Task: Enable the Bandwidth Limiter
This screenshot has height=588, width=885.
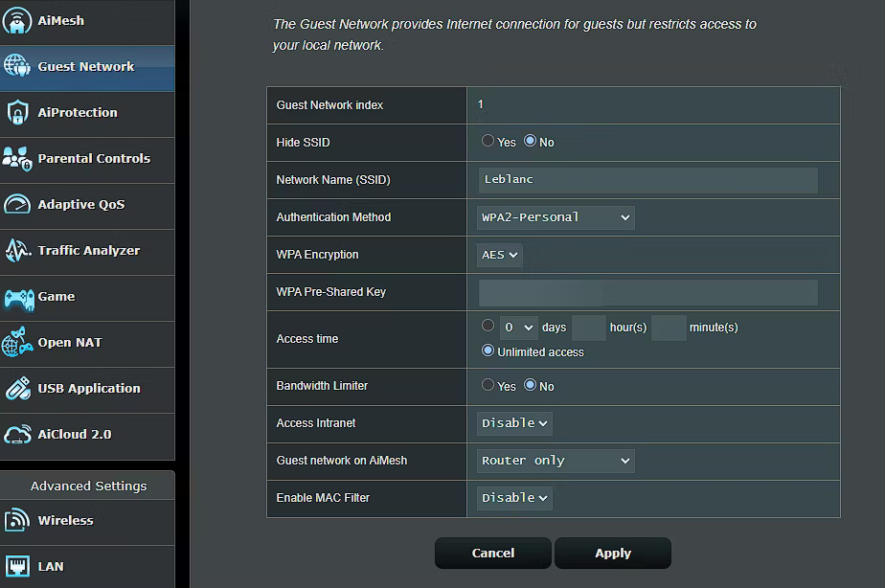Action: coord(488,386)
